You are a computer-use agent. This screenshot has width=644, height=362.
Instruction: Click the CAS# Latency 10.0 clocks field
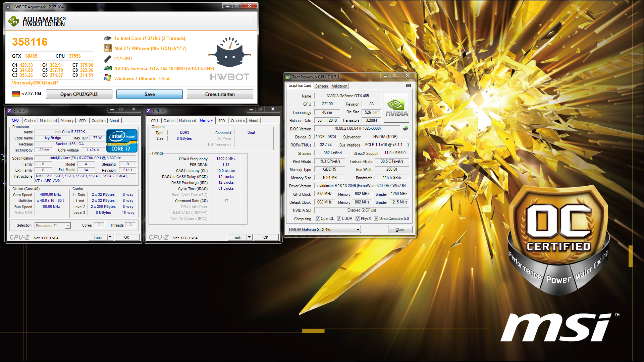click(226, 171)
